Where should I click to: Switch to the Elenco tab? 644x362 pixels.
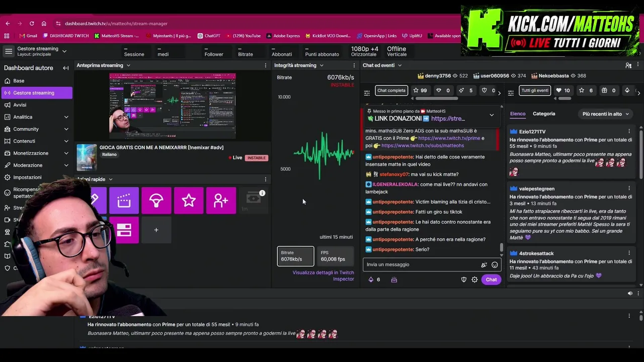point(518,114)
